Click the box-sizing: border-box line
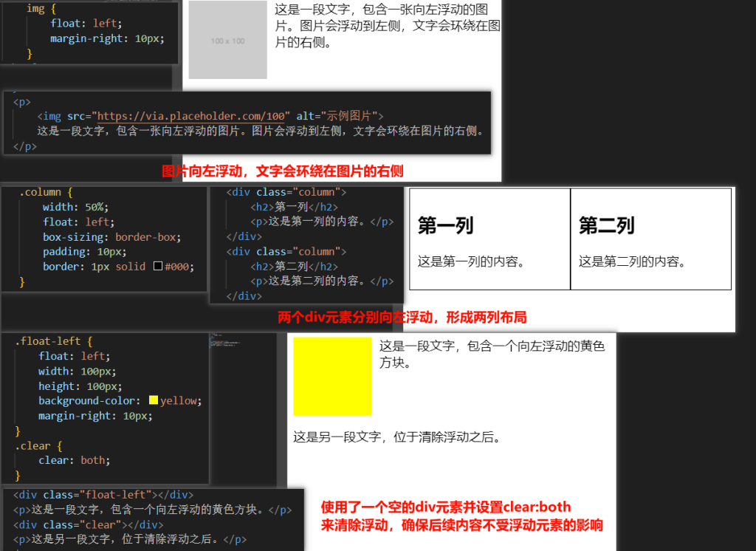This screenshot has width=756, height=551. pyautogui.click(x=111, y=237)
